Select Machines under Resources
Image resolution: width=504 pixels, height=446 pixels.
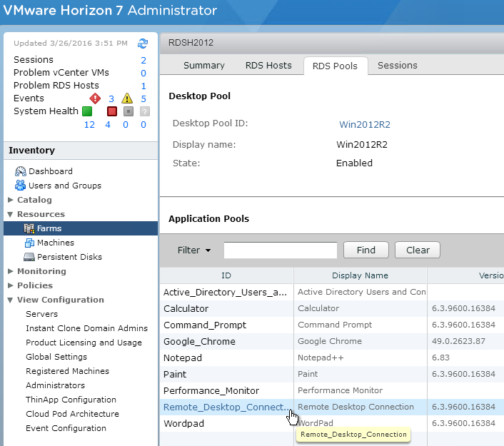[56, 243]
